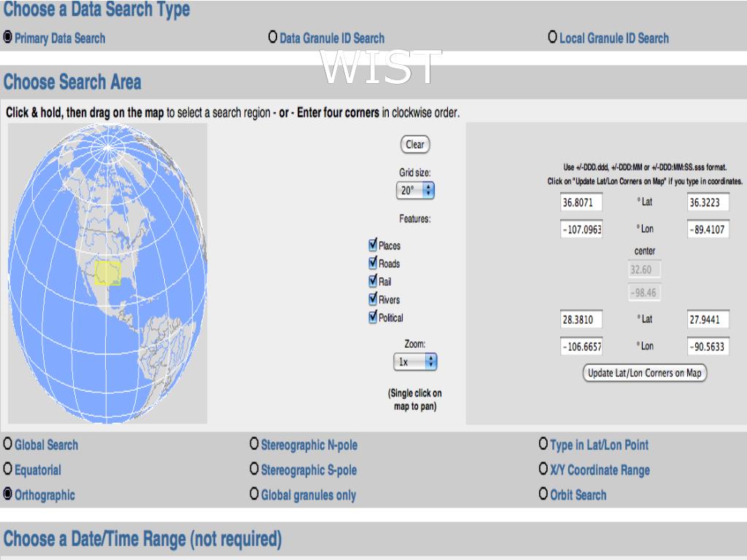Viewport: 747px width, 560px height.
Task: Click the Lon field showing -89.4107
Action: click(x=708, y=229)
